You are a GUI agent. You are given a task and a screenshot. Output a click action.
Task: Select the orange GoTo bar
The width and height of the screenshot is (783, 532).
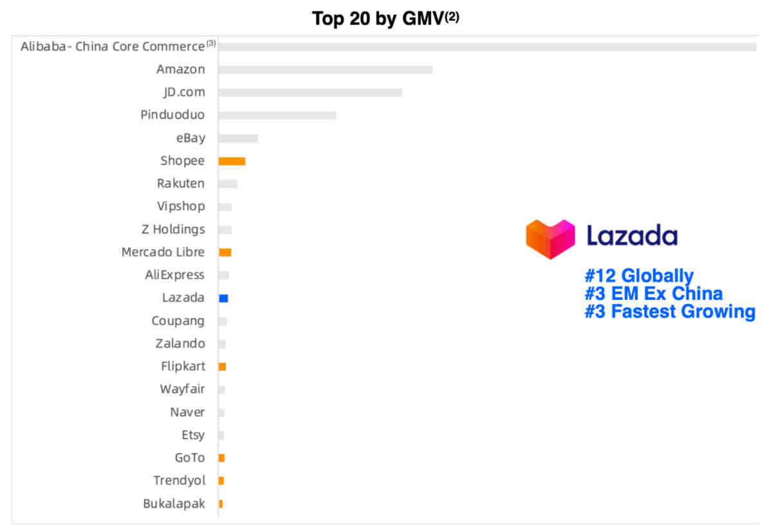[221, 458]
